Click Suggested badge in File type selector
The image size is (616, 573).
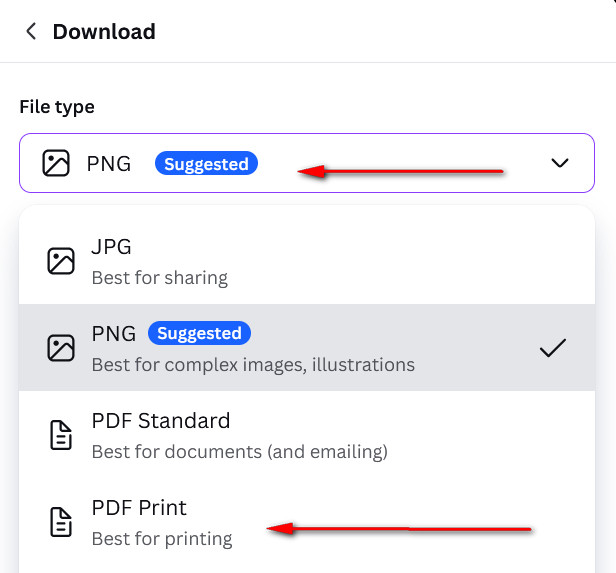coord(206,164)
